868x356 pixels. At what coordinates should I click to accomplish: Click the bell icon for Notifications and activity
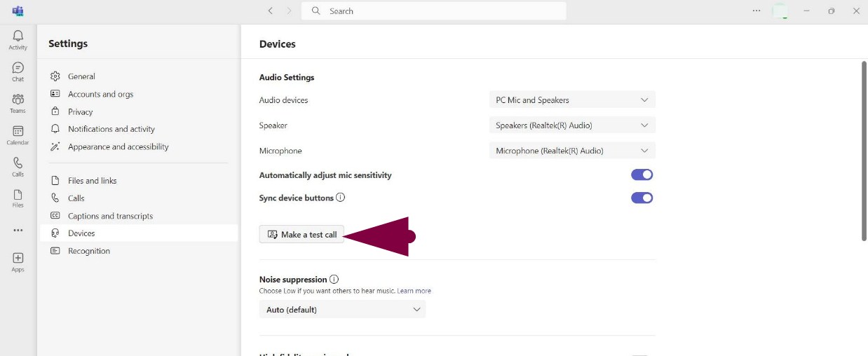pos(55,129)
